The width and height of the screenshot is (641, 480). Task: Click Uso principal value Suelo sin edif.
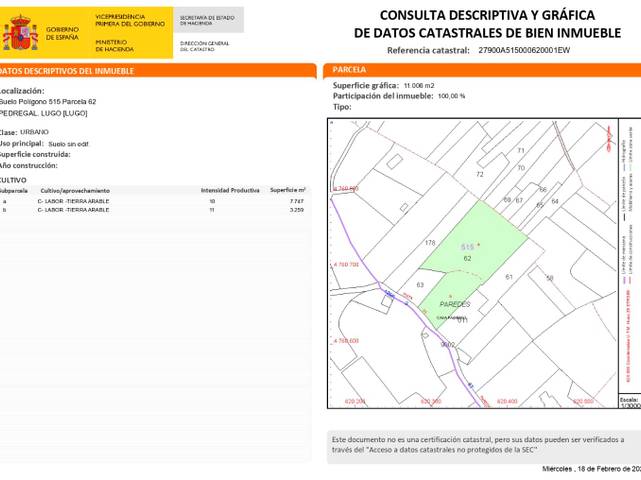[x=68, y=144]
